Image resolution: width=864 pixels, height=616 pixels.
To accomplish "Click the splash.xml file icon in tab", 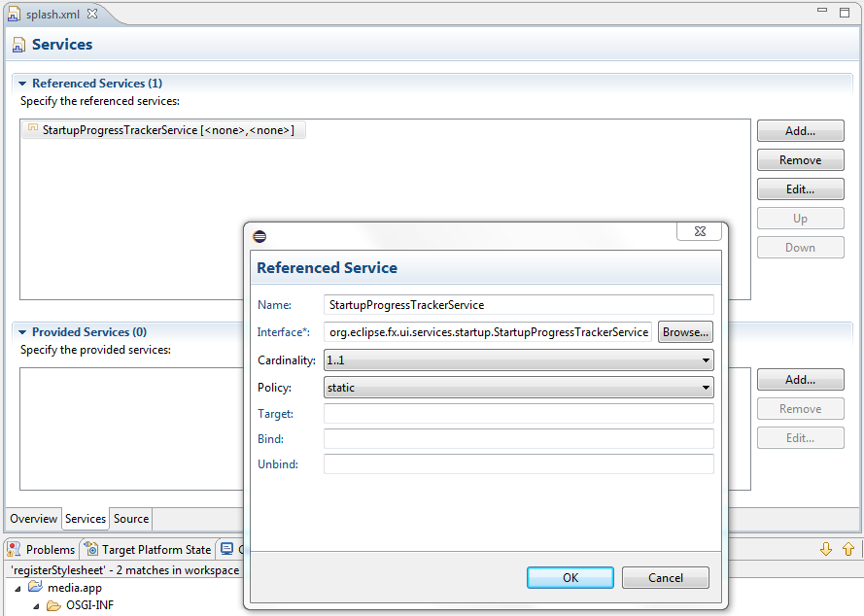I will tap(14, 14).
